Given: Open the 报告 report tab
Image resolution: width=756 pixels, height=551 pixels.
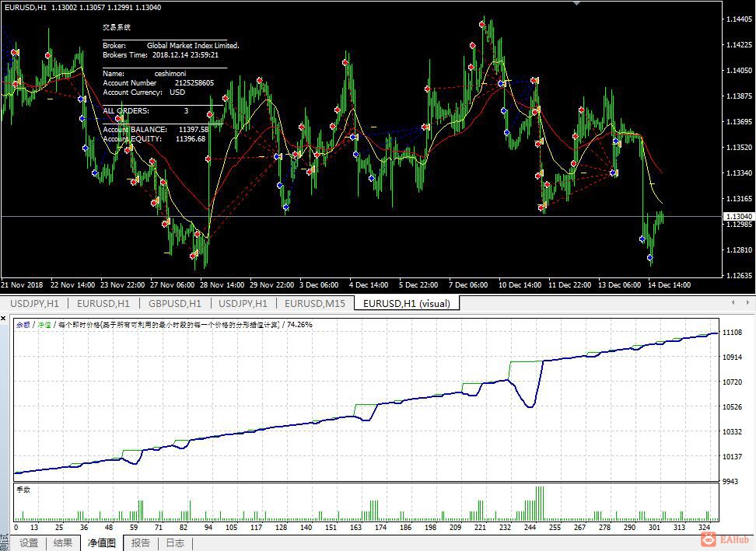Looking at the screenshot, I should coord(140,542).
